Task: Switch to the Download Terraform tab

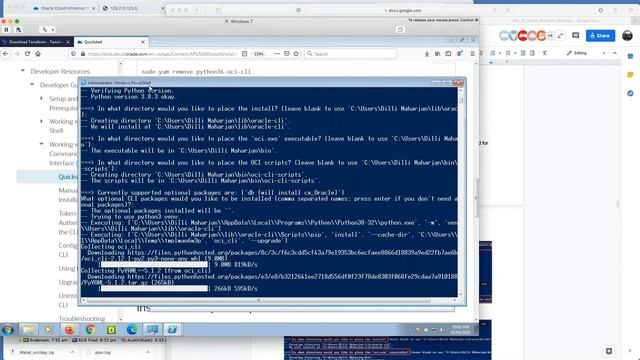Action: tap(35, 42)
